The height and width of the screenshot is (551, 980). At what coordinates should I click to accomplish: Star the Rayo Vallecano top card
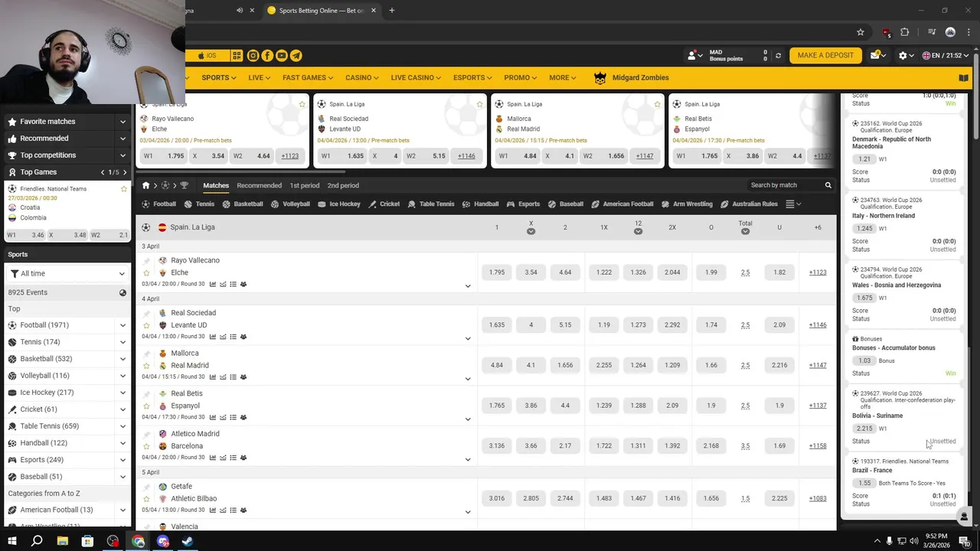tap(302, 104)
